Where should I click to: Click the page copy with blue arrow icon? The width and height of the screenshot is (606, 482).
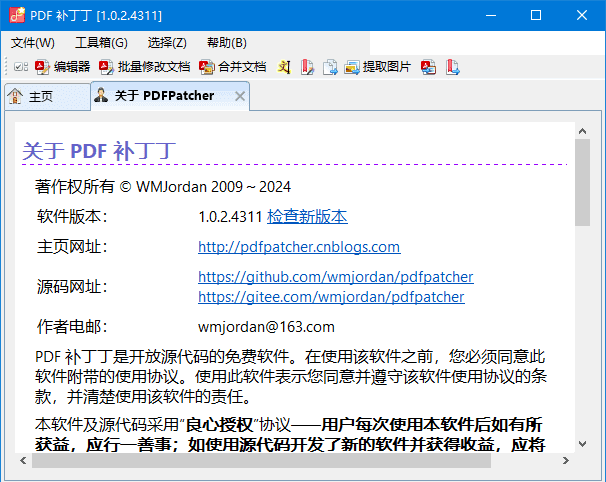pos(330,67)
